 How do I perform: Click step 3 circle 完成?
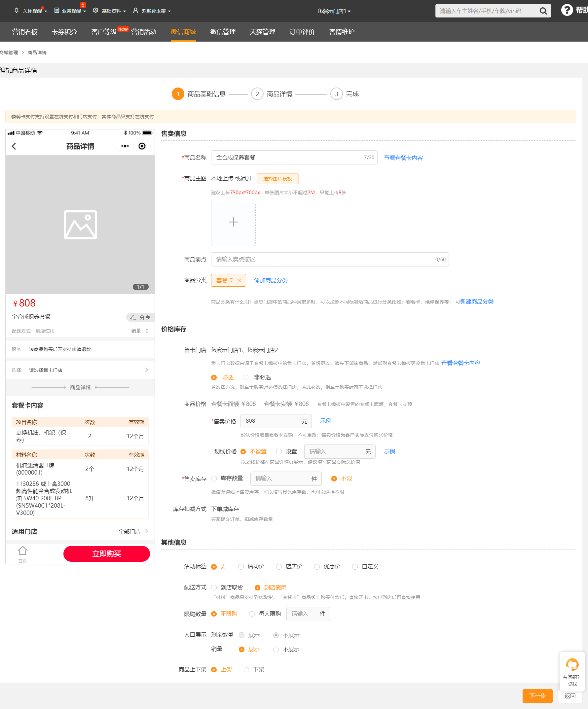click(336, 94)
